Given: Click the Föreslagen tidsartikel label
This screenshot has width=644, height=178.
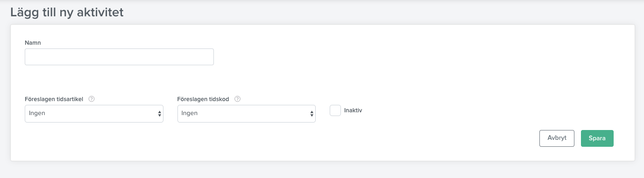Looking at the screenshot, I should pos(54,99).
